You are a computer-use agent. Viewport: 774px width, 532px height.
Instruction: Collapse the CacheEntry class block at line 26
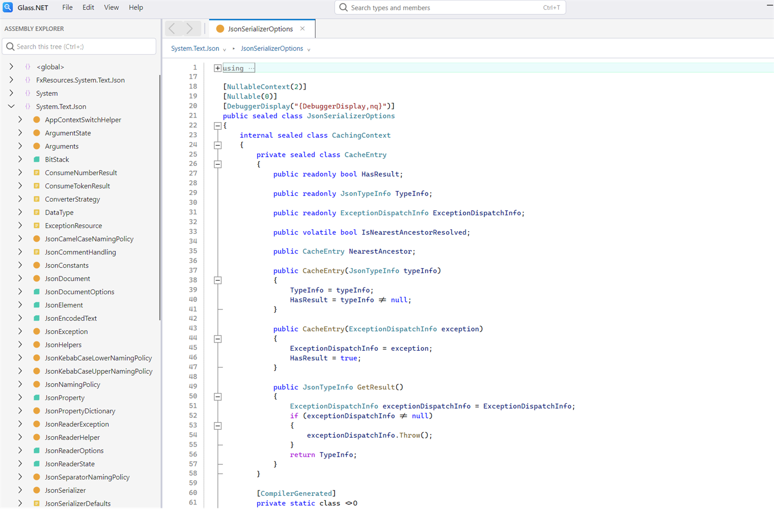tap(217, 164)
